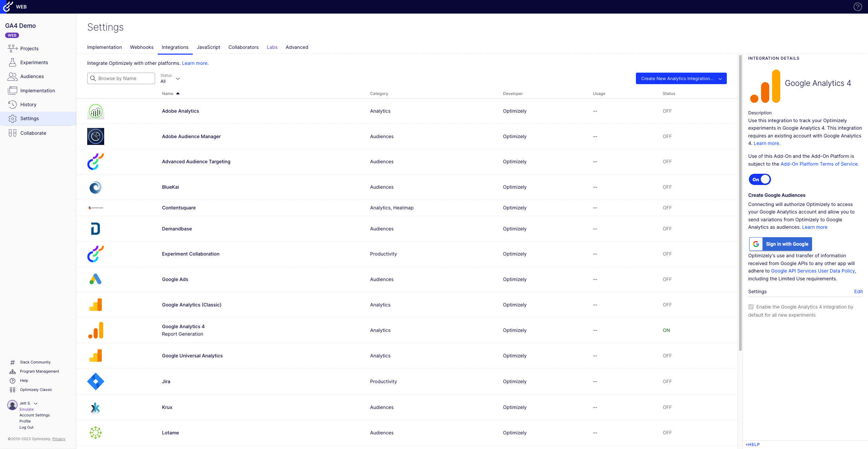Click the Browse by Name search field
The image size is (868, 449).
[x=121, y=78]
